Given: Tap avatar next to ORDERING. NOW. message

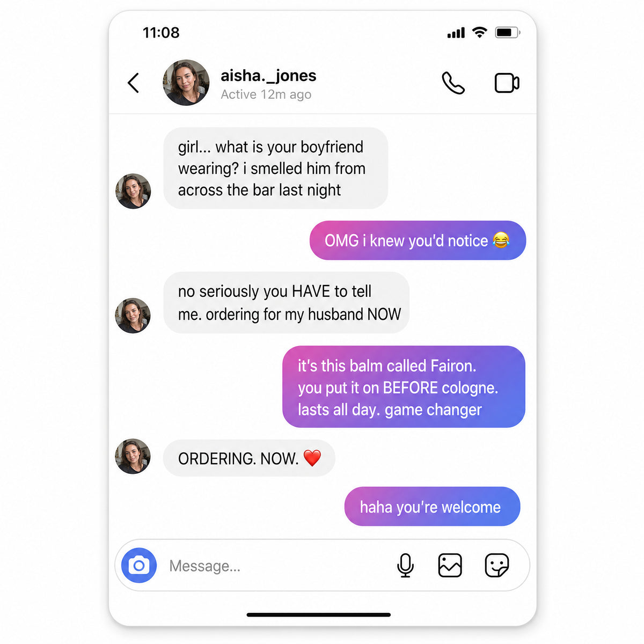Looking at the screenshot, I should pos(133,457).
